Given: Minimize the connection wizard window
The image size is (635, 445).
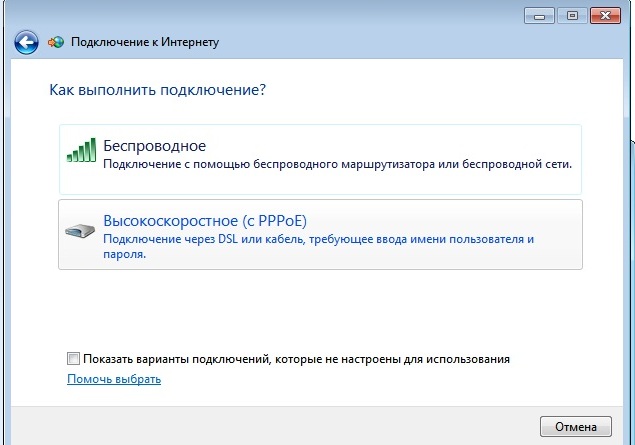Looking at the screenshot, I should tap(539, 15).
